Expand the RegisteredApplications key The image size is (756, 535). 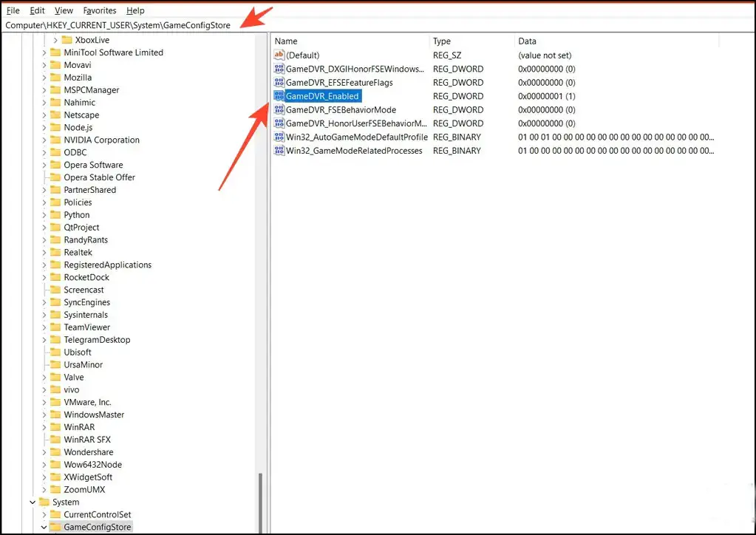[x=44, y=265]
